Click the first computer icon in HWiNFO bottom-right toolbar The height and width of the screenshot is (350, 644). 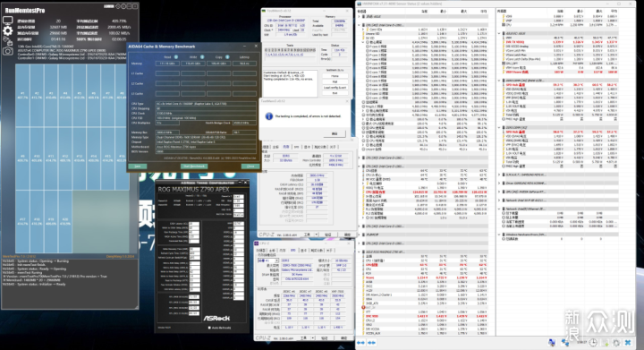(x=552, y=342)
